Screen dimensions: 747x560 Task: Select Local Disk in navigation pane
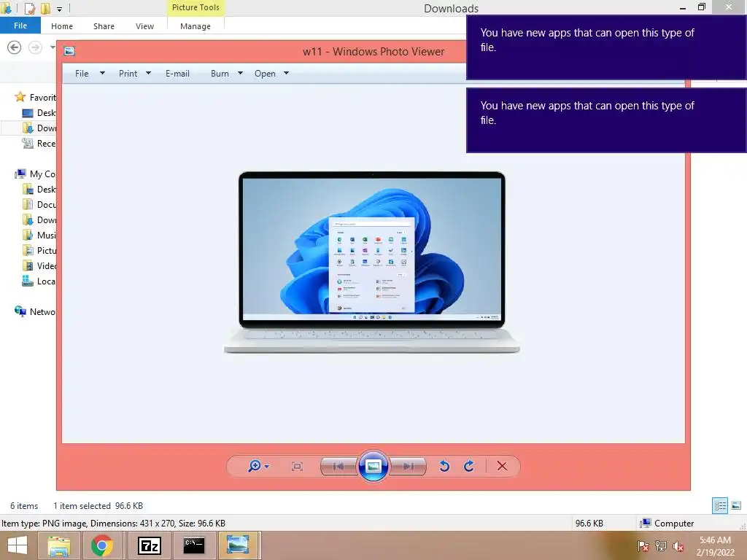tap(39, 281)
